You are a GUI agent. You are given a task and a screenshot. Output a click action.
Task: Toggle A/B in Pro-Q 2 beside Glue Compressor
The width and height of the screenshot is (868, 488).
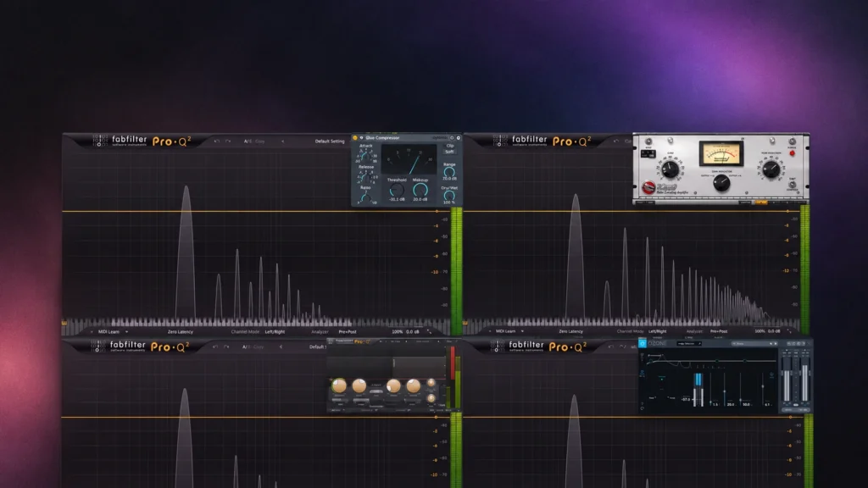pos(247,141)
